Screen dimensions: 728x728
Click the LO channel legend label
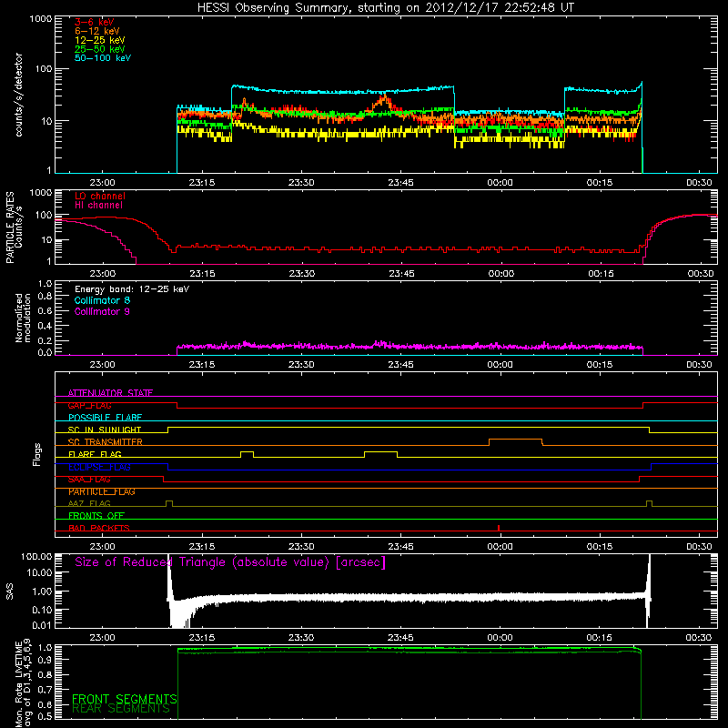(100, 196)
